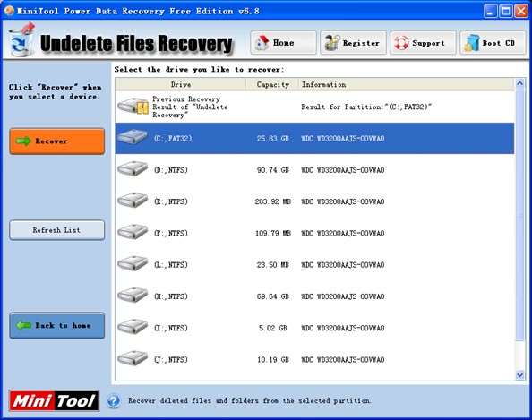Click the vertical scrollbar thumb
Image resolution: width=532 pixels, height=420 pixels.
tap(519, 214)
